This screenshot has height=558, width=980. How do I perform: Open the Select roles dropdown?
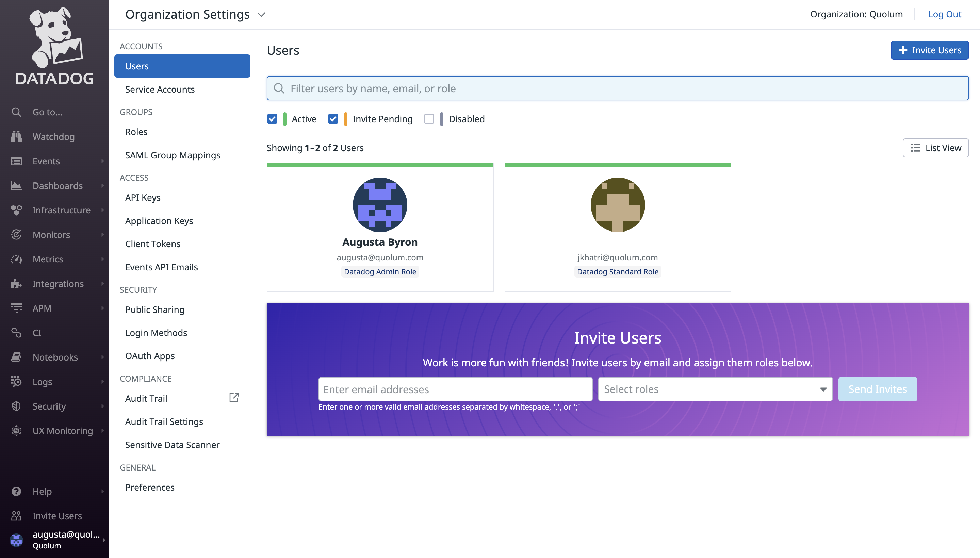point(715,389)
